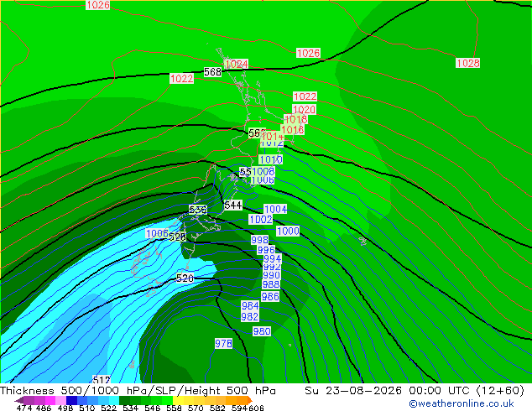Click the 594 value on the legend scale
Viewport: 532px width, 411px height.
(x=239, y=408)
